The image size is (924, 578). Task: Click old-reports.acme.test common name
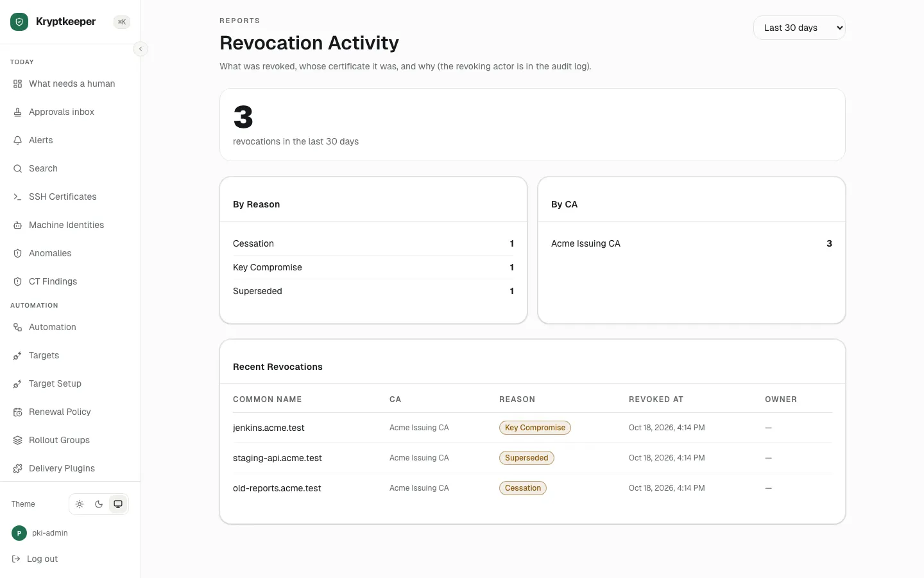coord(277,488)
